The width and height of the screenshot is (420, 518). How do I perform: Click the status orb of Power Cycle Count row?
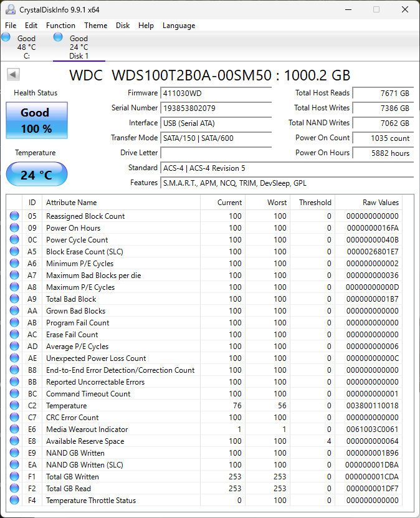pyautogui.click(x=14, y=239)
